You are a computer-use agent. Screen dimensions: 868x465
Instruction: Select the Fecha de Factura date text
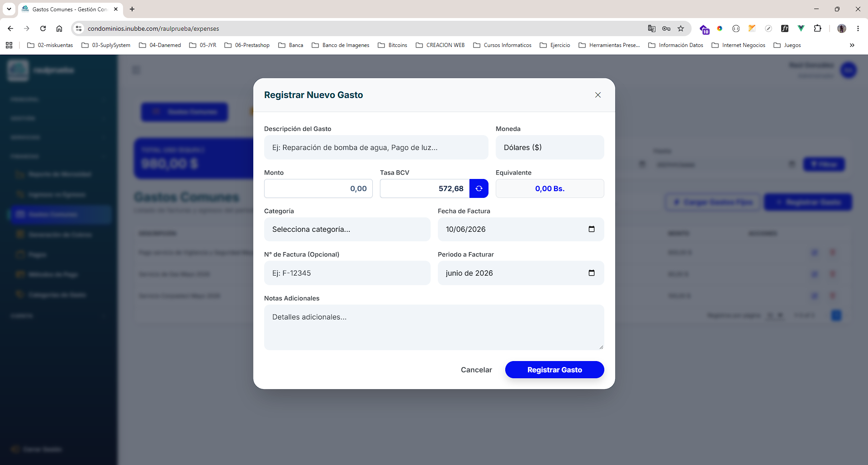[465, 229]
